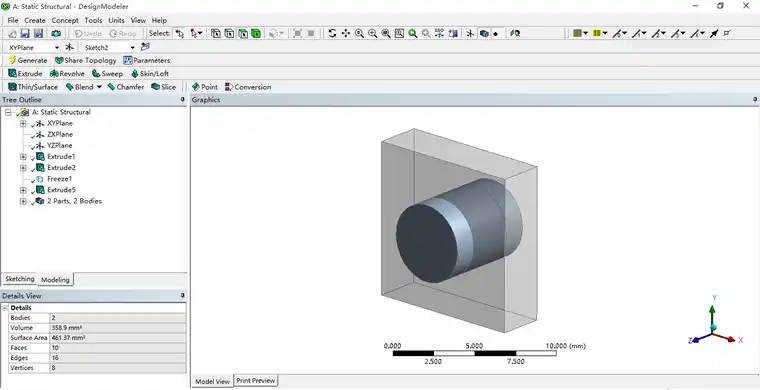Open the face coloring dropdown
This screenshot has height=390, width=760.
point(586,33)
